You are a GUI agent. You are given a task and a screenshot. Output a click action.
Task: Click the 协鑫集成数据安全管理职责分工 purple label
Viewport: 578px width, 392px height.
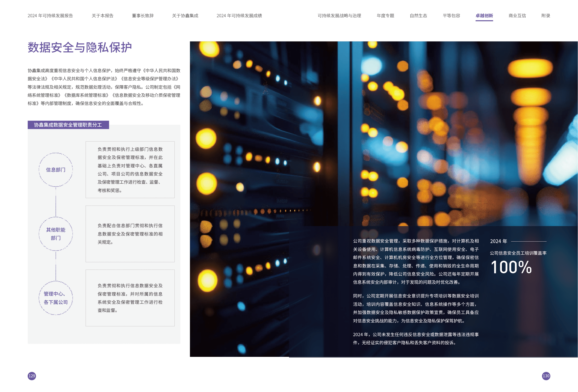(x=68, y=125)
